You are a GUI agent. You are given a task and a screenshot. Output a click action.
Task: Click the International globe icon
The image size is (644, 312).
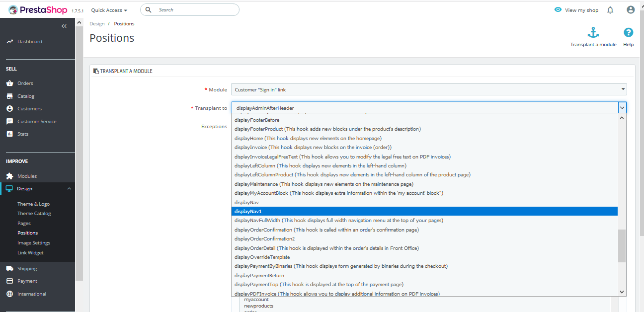(x=9, y=294)
